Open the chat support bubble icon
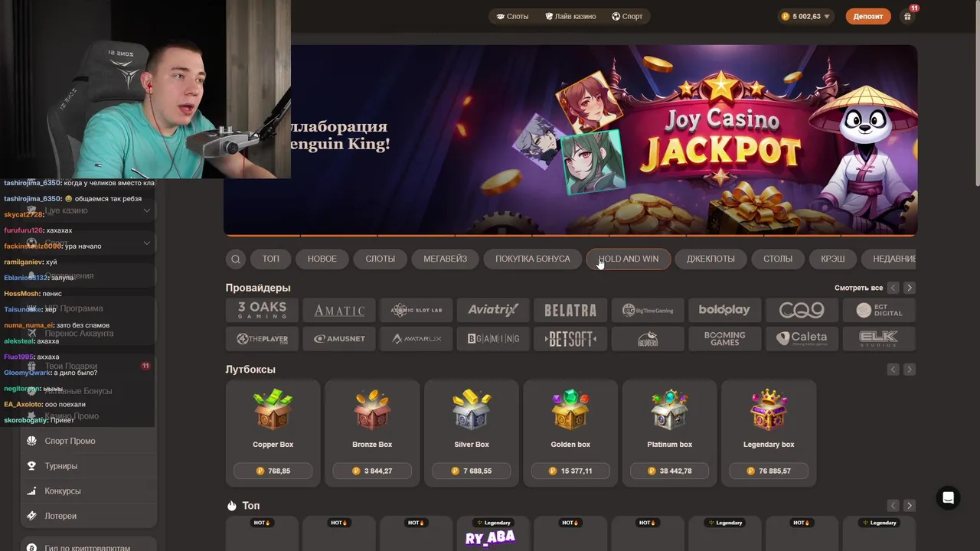Image resolution: width=980 pixels, height=551 pixels. tap(948, 498)
